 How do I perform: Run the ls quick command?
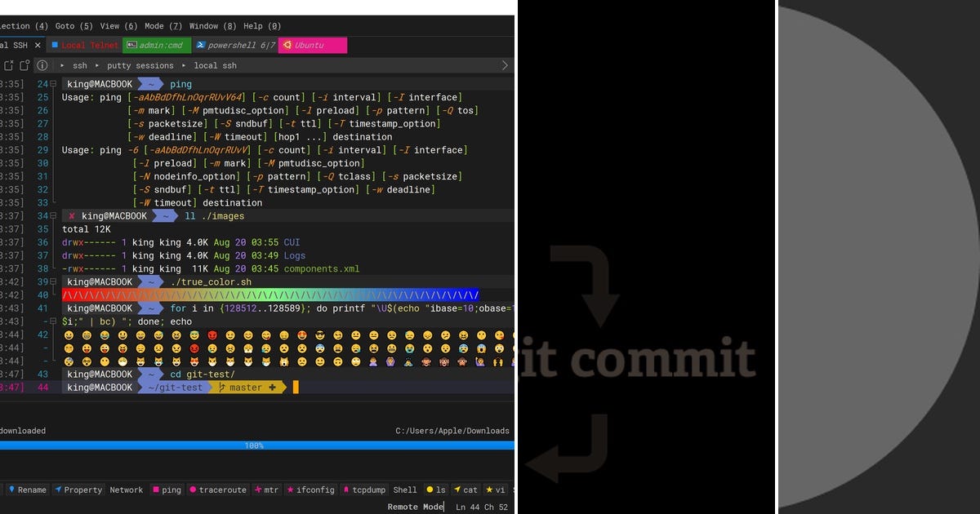point(435,490)
